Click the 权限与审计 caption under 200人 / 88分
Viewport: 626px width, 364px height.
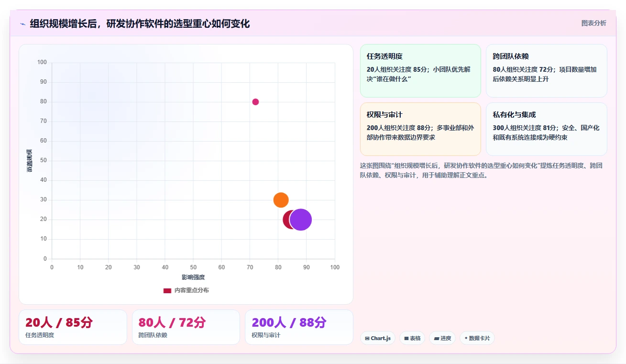coord(266,335)
